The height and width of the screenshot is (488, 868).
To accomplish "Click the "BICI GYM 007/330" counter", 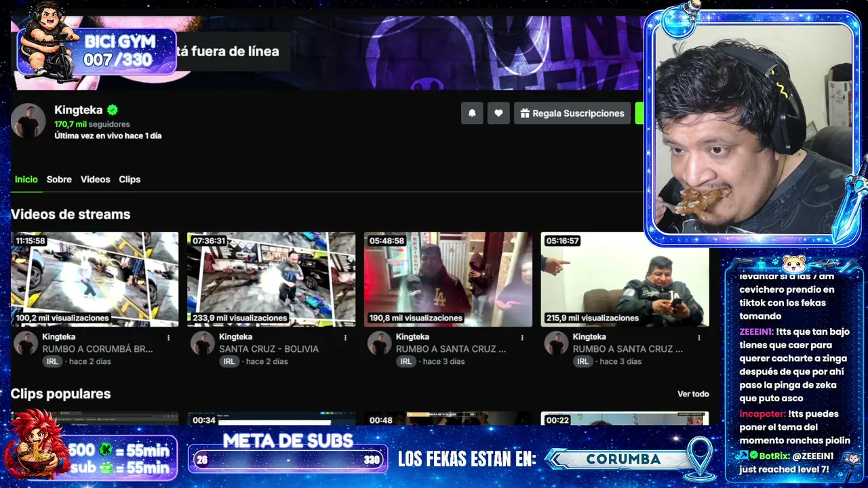I will (x=118, y=51).
